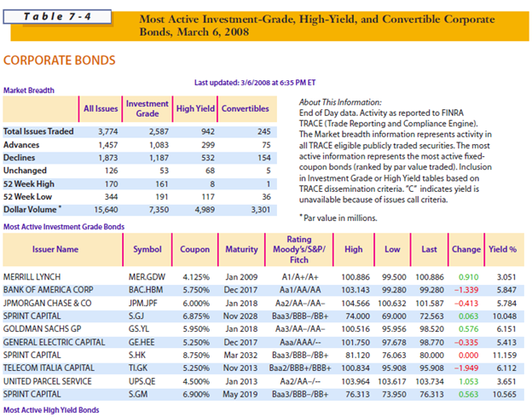Select the 52 Week High row label
532x417 pixels.
29,184
